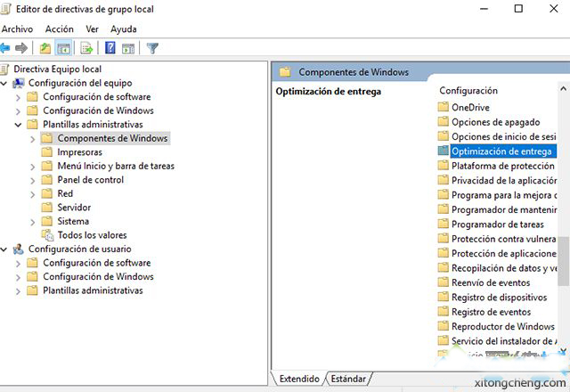This screenshot has height=392, width=570.
Task: Click the Programador de tareas folder icon
Action: pos(443,224)
